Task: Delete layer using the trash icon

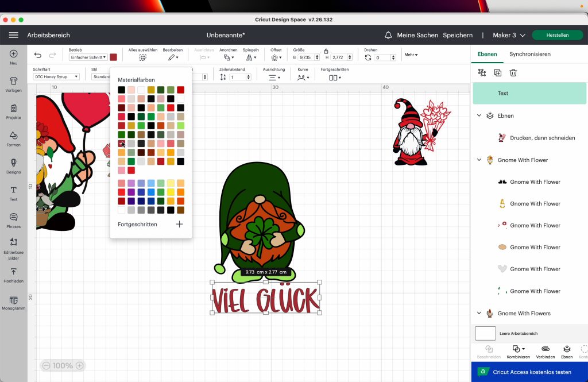Action: tap(513, 73)
